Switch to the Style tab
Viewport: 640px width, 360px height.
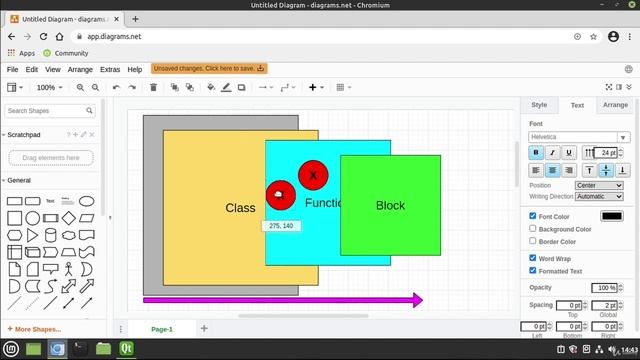(539, 105)
